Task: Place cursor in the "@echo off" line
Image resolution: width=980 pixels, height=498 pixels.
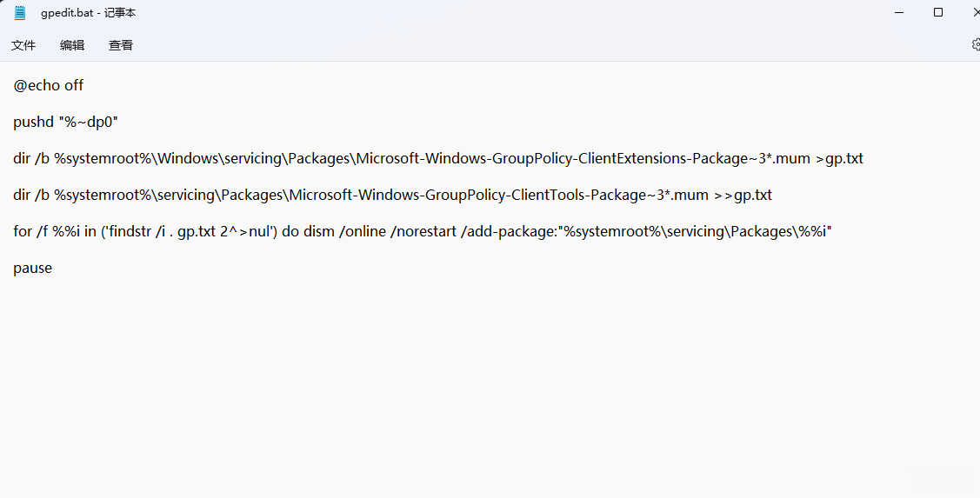Action: [49, 85]
